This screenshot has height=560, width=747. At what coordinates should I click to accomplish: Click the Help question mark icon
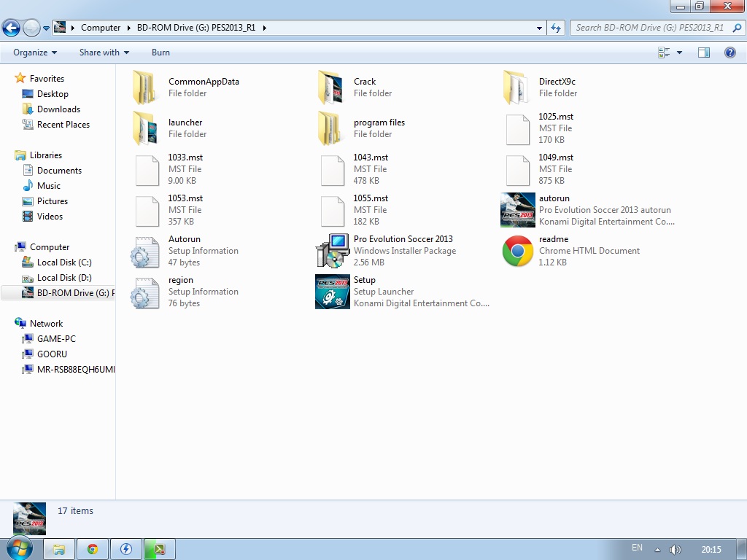729,52
